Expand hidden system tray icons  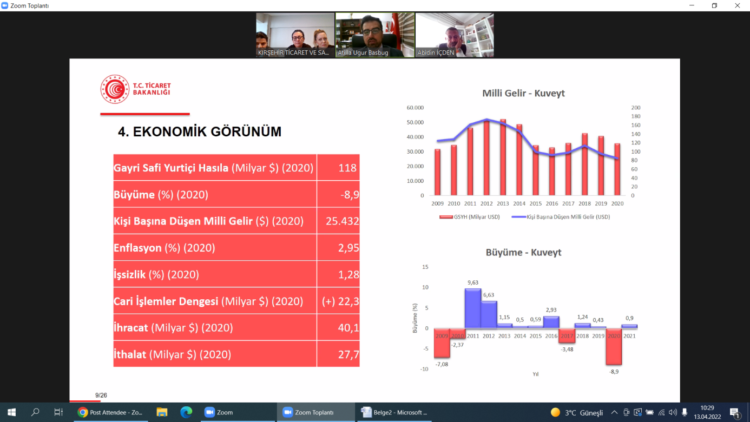click(x=614, y=412)
